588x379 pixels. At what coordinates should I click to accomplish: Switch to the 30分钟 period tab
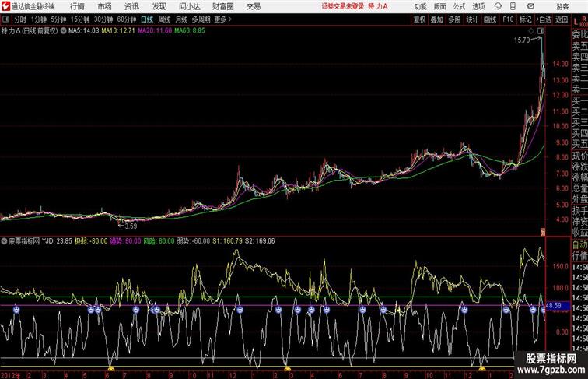point(103,19)
